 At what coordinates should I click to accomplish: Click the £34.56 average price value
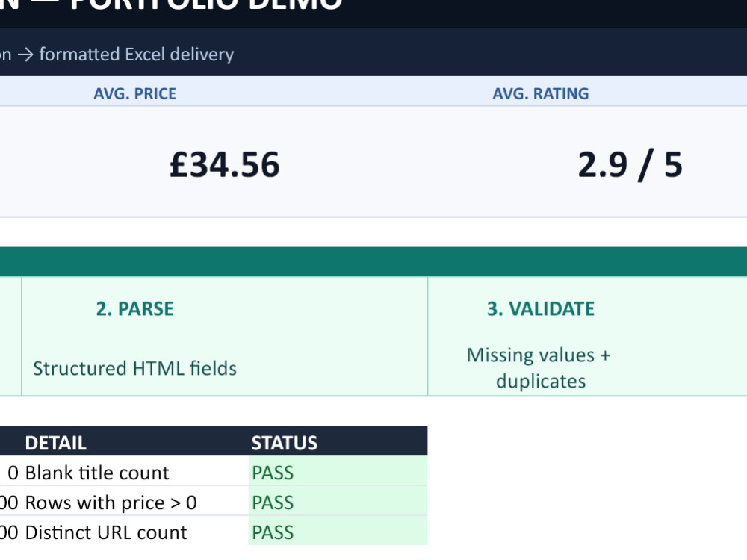point(224,165)
